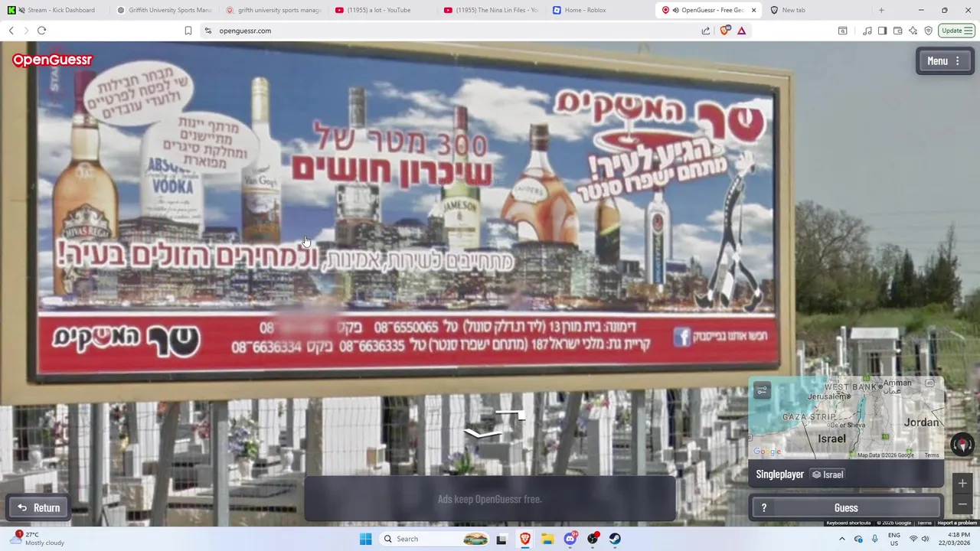Switch to The Nina Lin Files tab

[x=491, y=10]
